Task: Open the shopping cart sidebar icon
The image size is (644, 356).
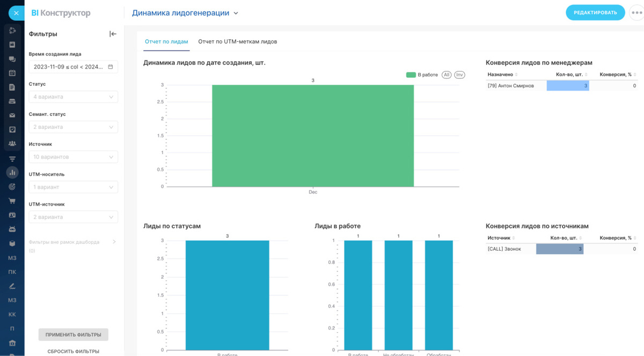Action: (12, 201)
